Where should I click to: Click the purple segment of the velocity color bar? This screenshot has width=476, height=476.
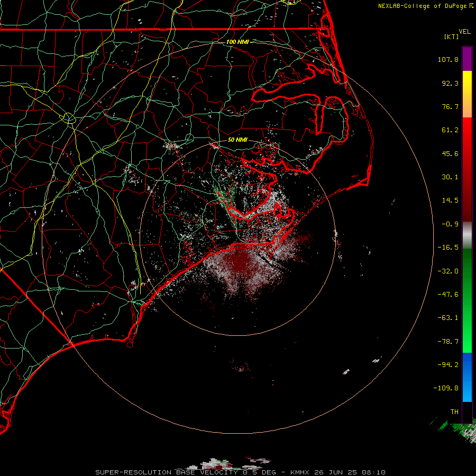tap(467, 59)
